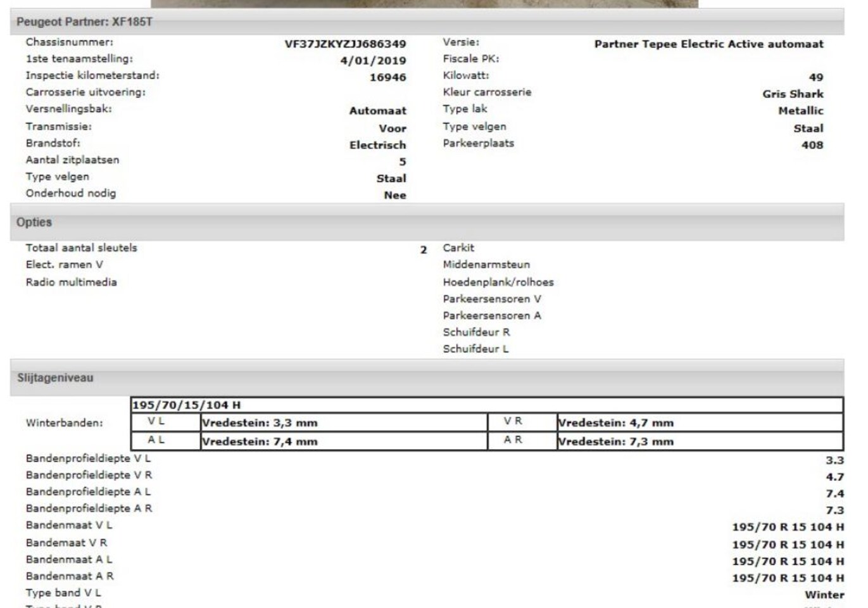
Task: Click the Bandenmaat A R size value
Action: 788,578
